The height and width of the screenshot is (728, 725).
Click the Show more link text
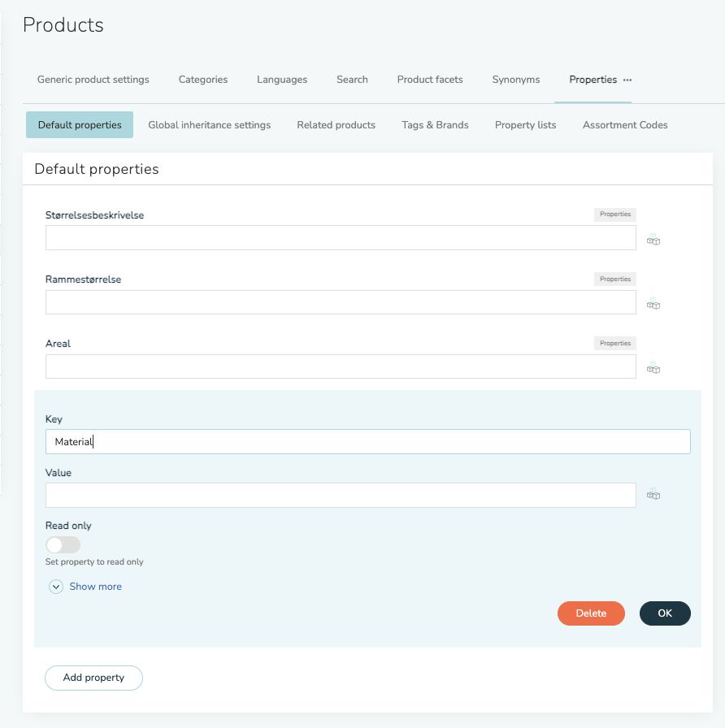click(95, 587)
